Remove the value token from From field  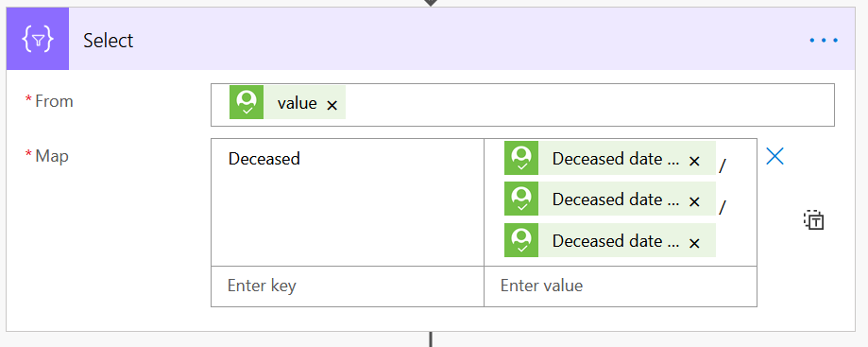pyautogui.click(x=332, y=105)
